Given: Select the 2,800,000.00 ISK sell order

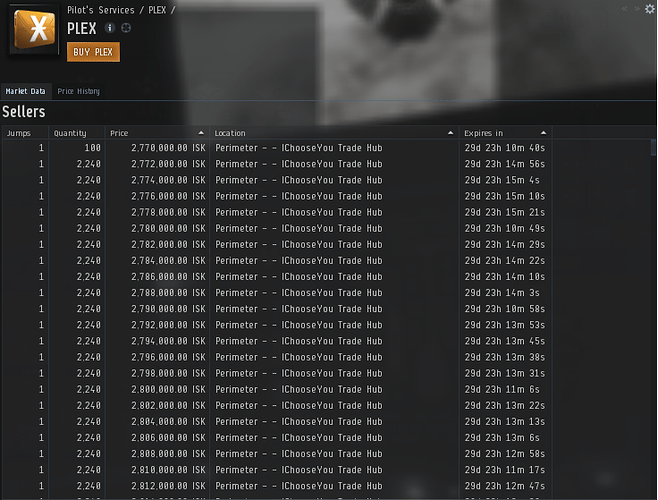Looking at the screenshot, I should pyautogui.click(x=326, y=389).
